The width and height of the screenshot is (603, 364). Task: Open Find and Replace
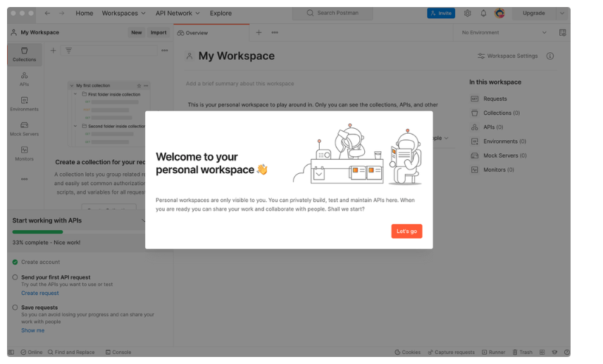tap(71, 352)
